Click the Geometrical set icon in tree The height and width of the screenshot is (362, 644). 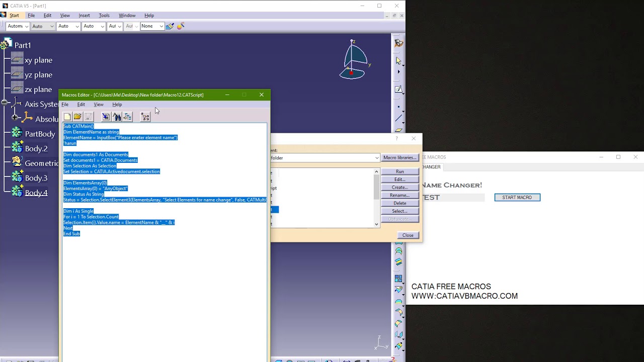point(17,162)
